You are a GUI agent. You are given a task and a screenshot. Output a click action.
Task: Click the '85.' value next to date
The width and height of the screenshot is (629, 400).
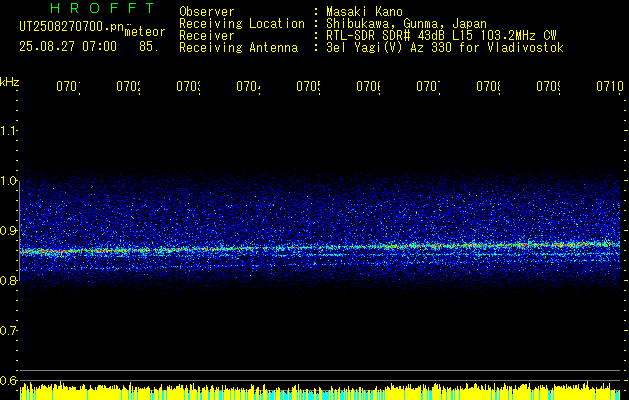(x=149, y=47)
